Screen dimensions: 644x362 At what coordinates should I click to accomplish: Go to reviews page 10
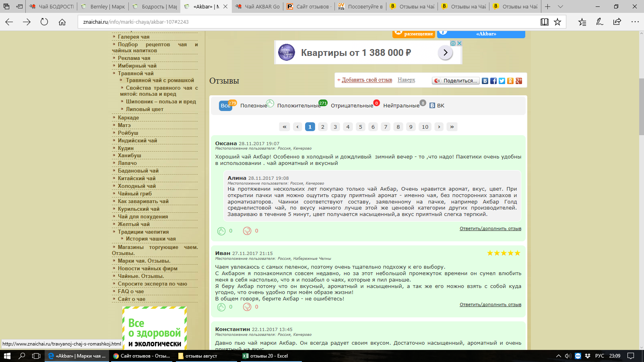(425, 127)
